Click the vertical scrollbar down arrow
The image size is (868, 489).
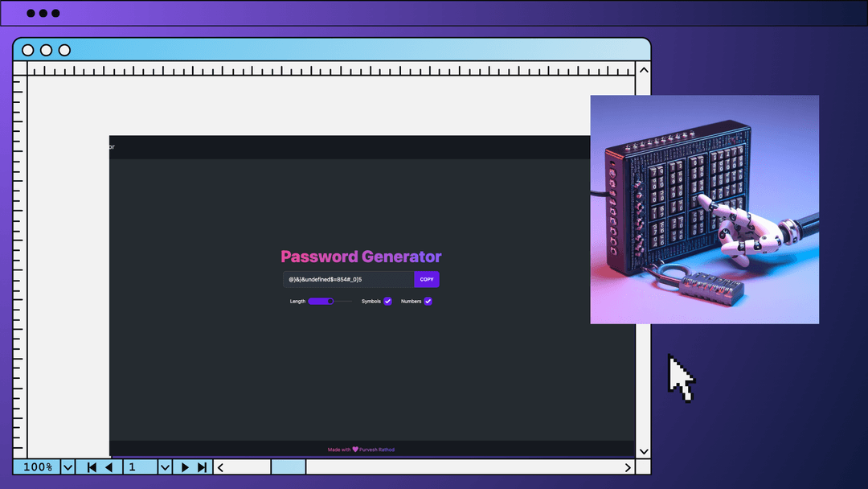(x=643, y=451)
